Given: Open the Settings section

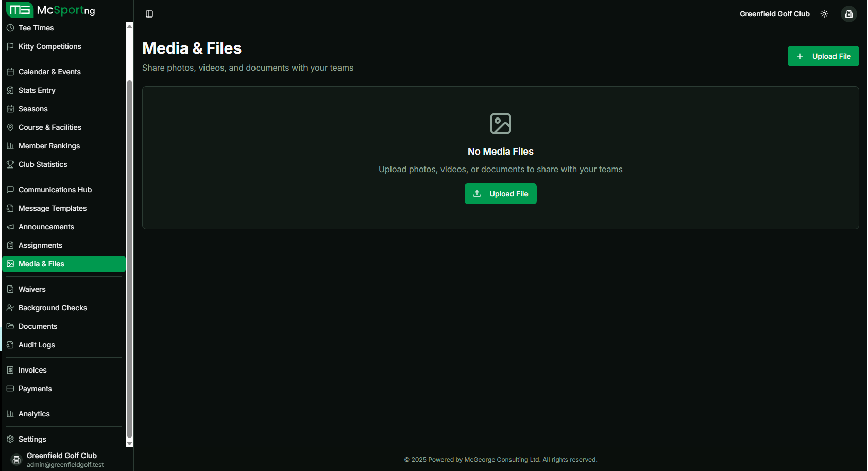Looking at the screenshot, I should pyautogui.click(x=32, y=439).
